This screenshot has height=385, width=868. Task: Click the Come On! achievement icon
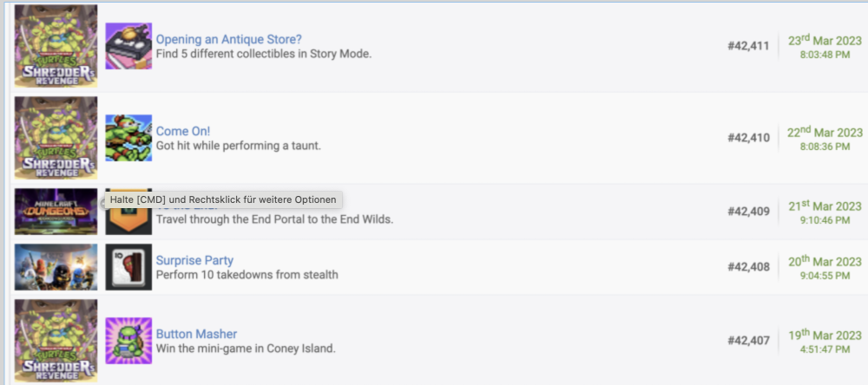tap(128, 138)
